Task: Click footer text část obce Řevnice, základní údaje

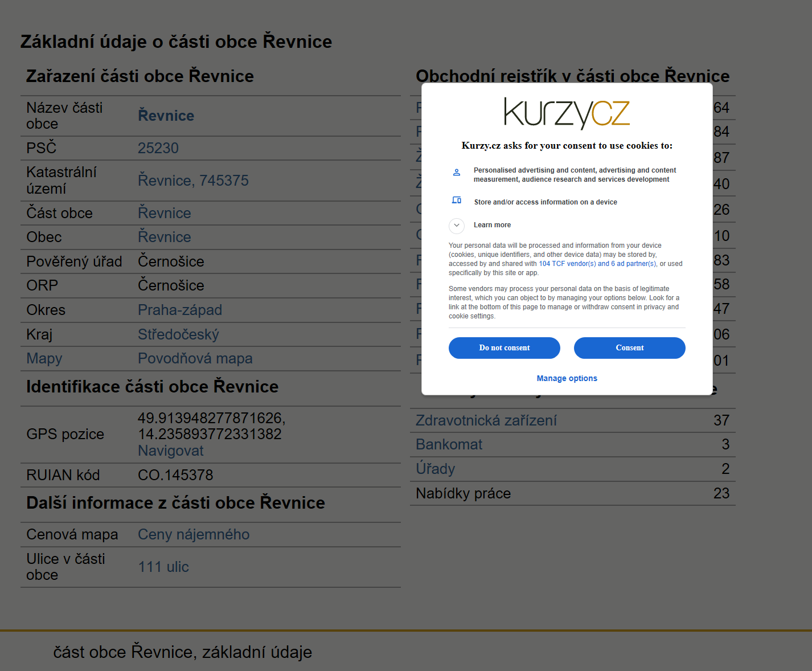Action: click(183, 652)
